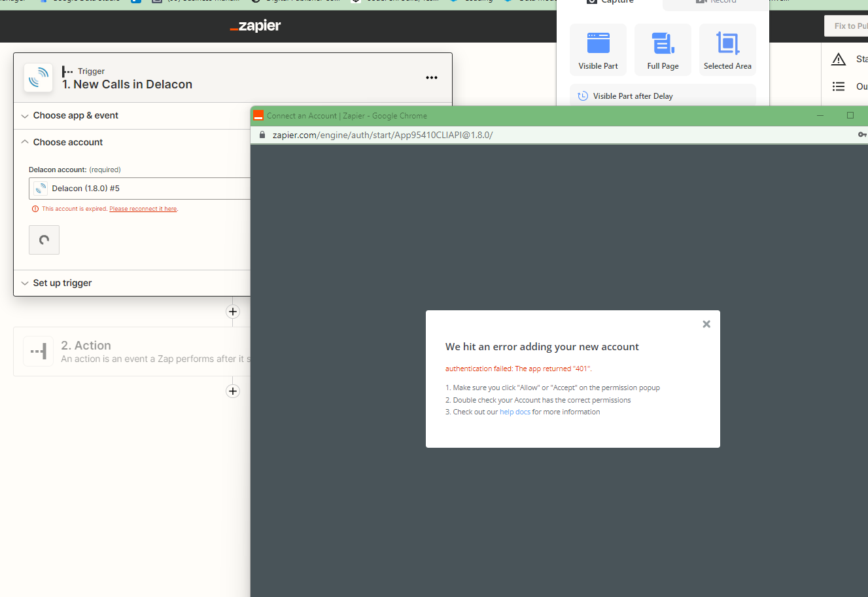Choose Visible Part capture option
868x597 pixels.
click(598, 50)
